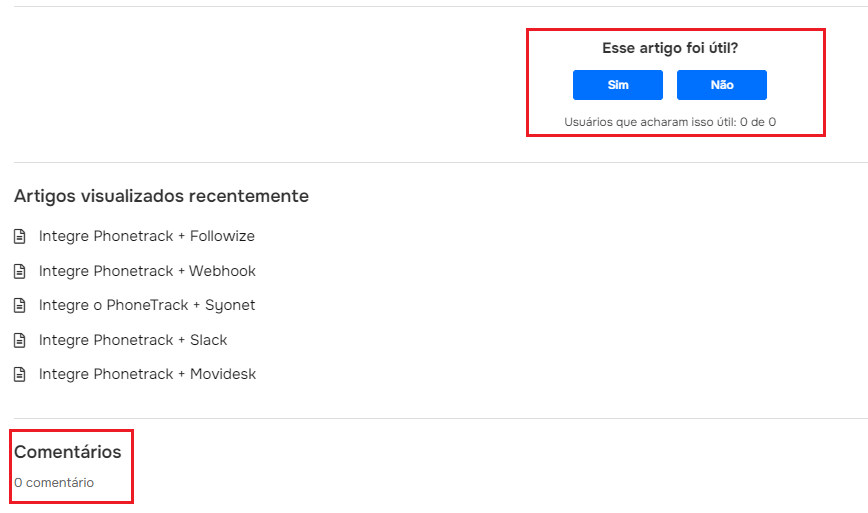Open the Integre Phonetrack + Slack article
This screenshot has width=868, height=513.
tap(133, 340)
